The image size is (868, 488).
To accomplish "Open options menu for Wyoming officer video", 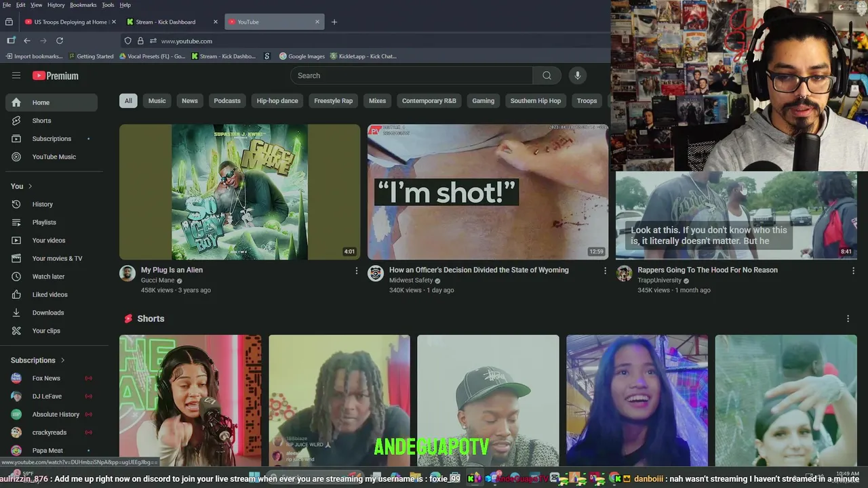I will tap(605, 270).
